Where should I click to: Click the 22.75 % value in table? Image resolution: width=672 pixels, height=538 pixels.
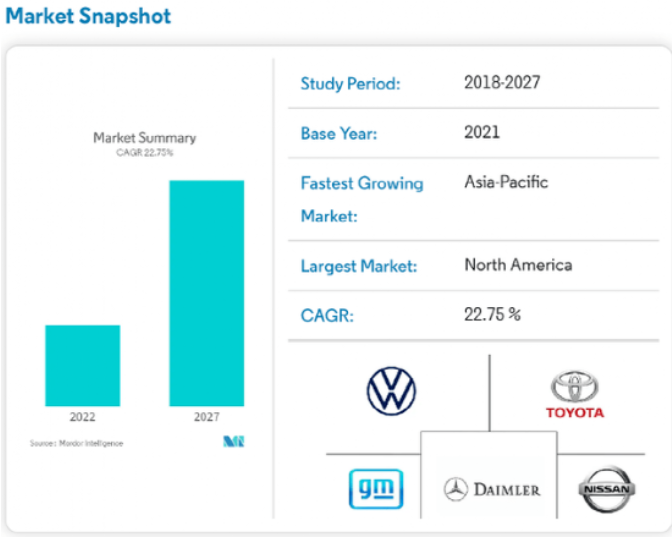pyautogui.click(x=492, y=314)
